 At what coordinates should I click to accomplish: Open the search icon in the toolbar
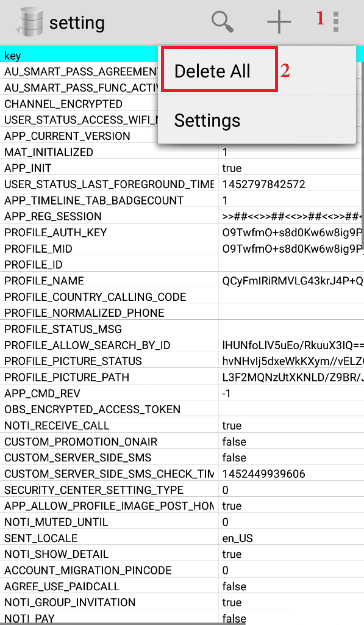[x=222, y=22]
